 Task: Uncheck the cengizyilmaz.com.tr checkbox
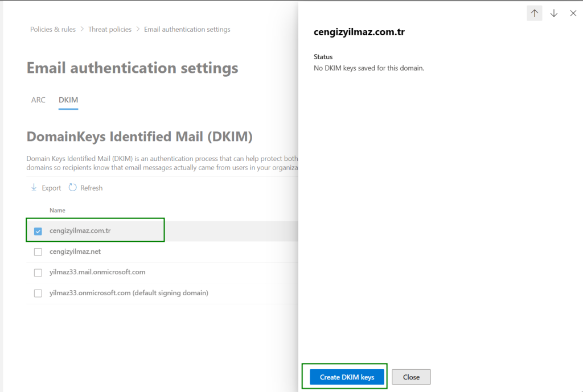pyautogui.click(x=38, y=231)
